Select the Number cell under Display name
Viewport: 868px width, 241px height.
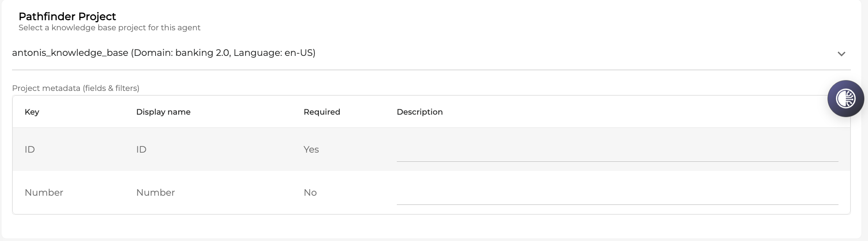coord(156,192)
